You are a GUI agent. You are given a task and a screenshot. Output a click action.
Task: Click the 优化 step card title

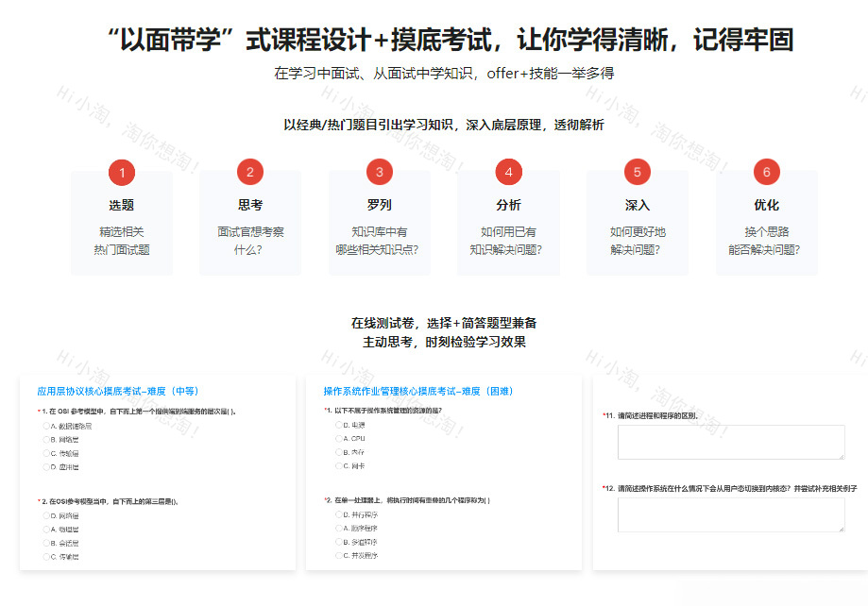pyautogui.click(x=766, y=206)
